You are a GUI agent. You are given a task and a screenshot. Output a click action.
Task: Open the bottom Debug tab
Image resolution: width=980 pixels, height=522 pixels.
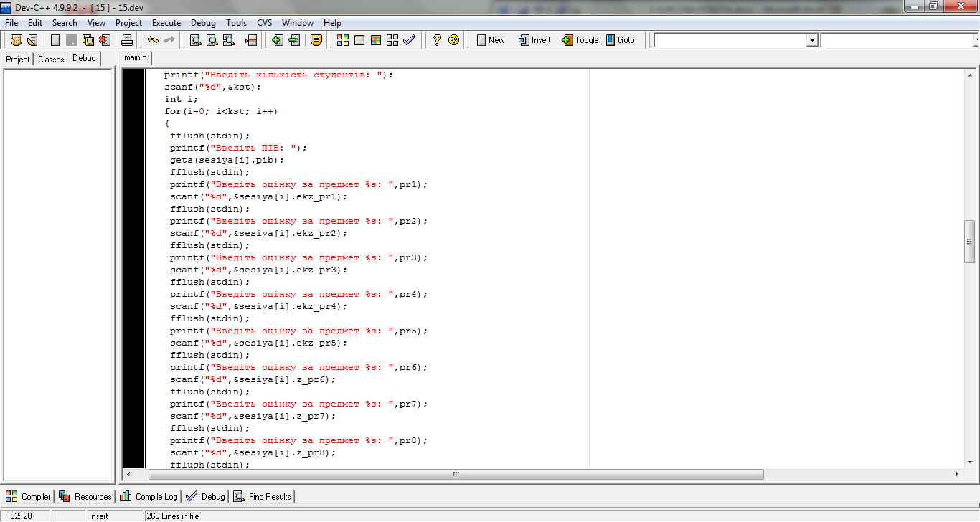(205, 496)
